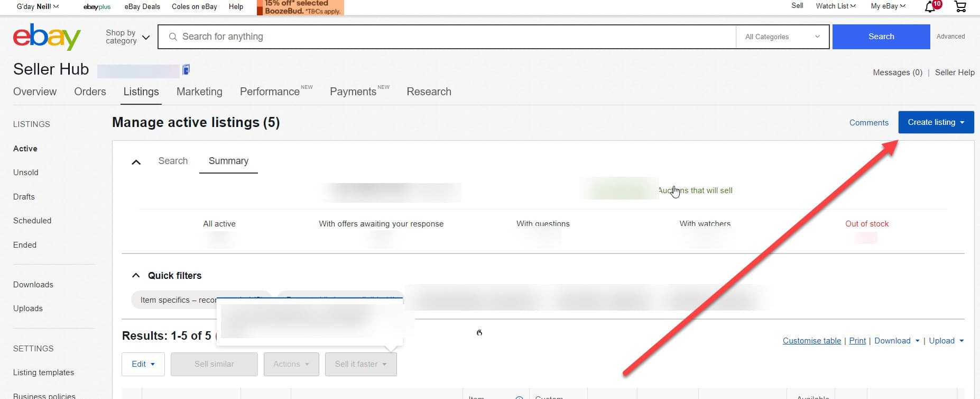Collapse the Quick filters section
980x399 pixels.
[x=136, y=275]
